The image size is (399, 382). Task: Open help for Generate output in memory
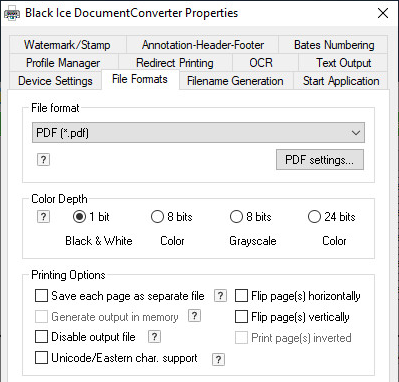(x=194, y=316)
